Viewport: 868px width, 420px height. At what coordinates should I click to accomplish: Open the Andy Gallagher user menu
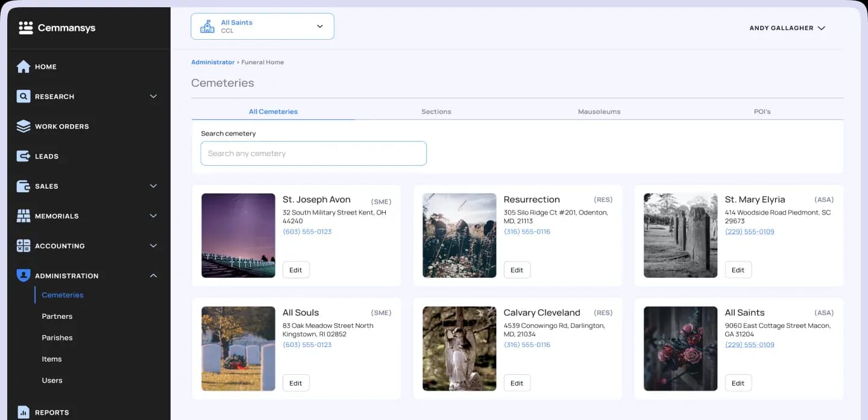point(787,28)
